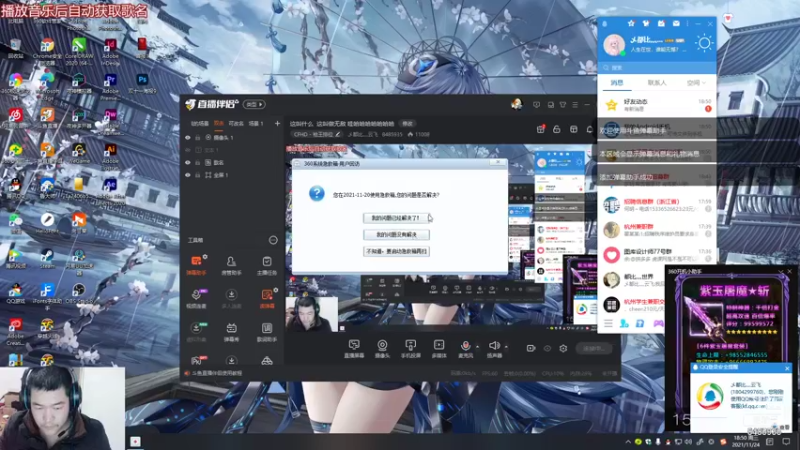Open the skin shirt icon in 直播伴侣 title bar
This screenshot has height=450, width=800.
[563, 105]
